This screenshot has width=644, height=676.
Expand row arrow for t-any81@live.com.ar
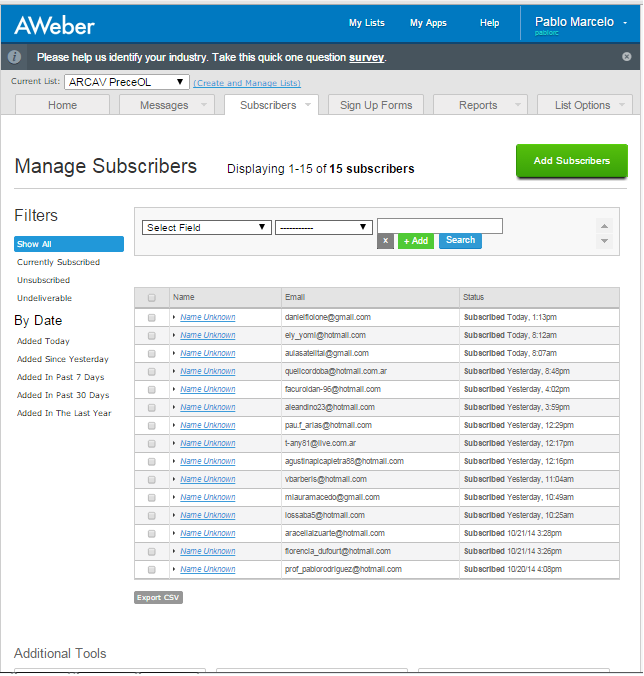174,443
